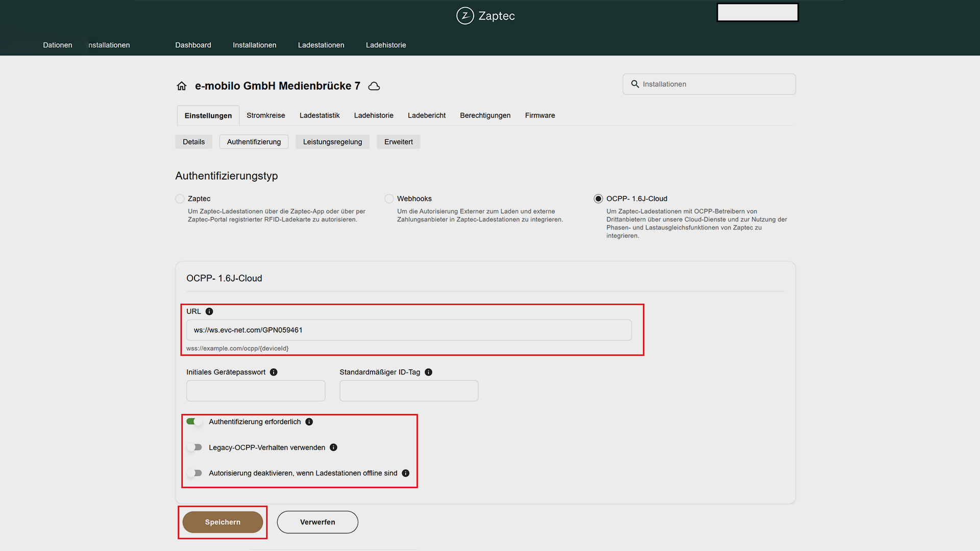Open Installationen next to Dashboard

pos(255,45)
